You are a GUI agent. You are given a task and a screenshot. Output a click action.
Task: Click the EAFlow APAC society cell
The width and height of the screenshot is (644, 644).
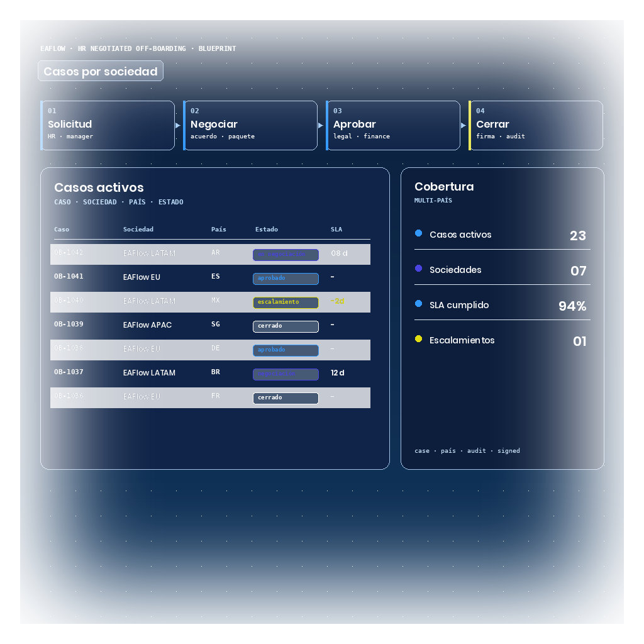coord(147,325)
